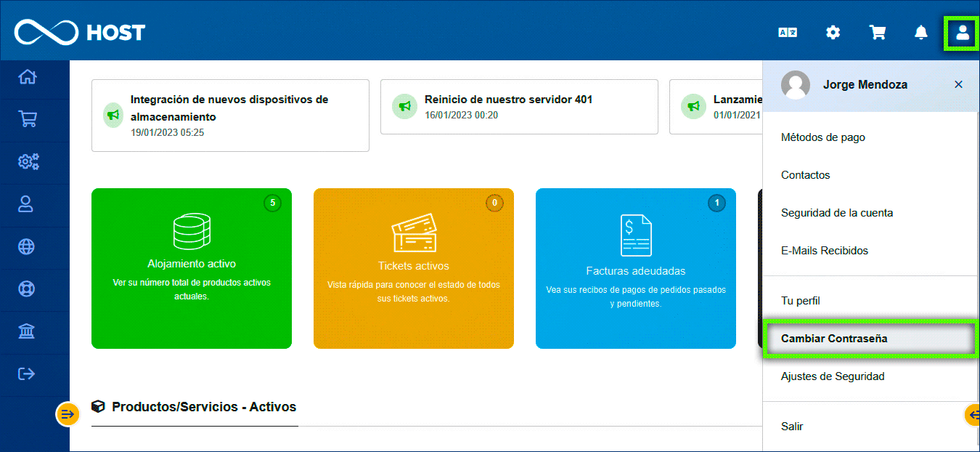Click the globe domains sidebar icon
Viewport: 980px width, 452px height.
[27, 247]
